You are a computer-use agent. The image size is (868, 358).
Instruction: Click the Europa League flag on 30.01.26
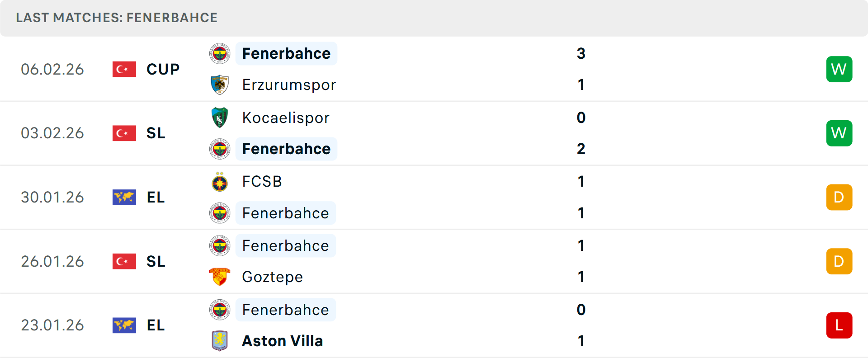[124, 197]
